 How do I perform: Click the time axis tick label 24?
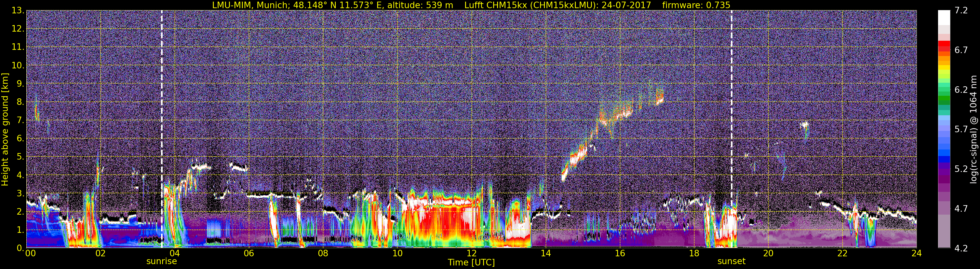pyautogui.click(x=917, y=253)
